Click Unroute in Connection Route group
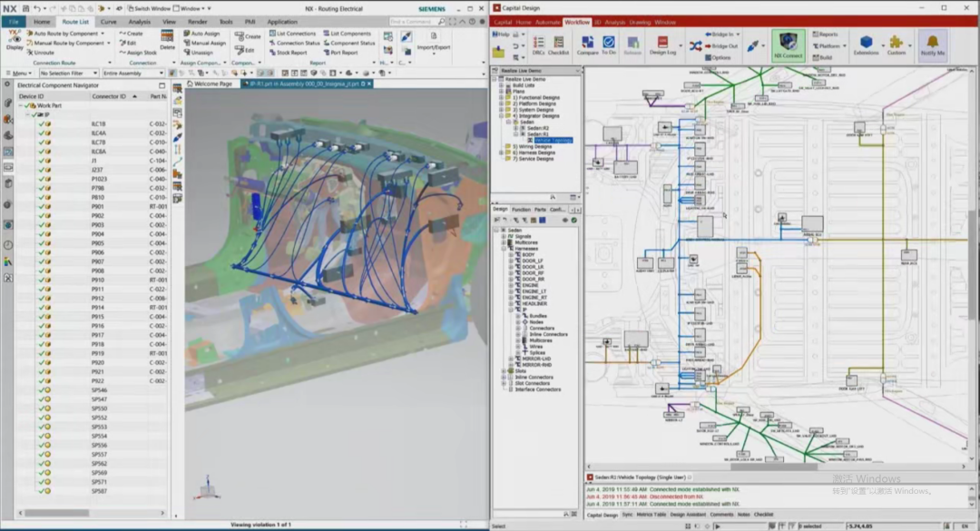Image resolution: width=980 pixels, height=531 pixels. [x=40, y=53]
